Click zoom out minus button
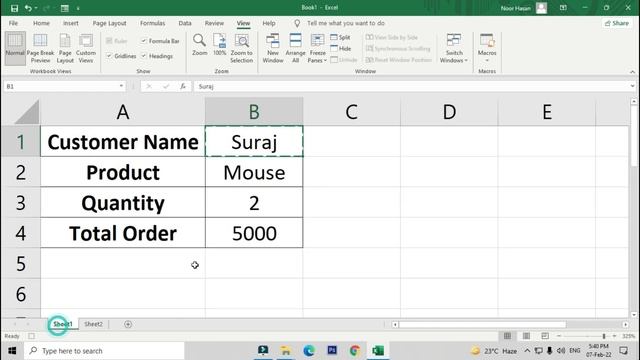This screenshot has height=360, width=640. (559, 336)
